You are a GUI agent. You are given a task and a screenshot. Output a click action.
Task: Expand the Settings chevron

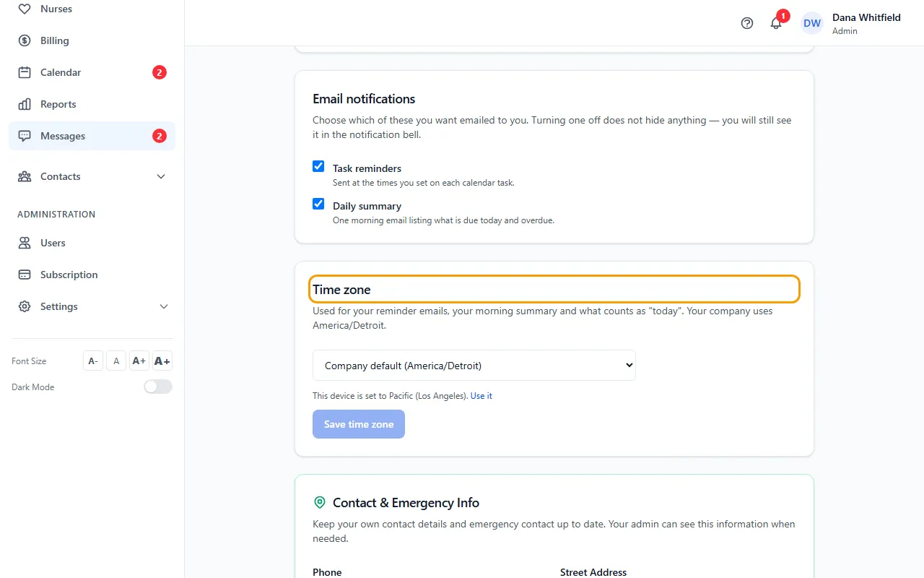[164, 306]
